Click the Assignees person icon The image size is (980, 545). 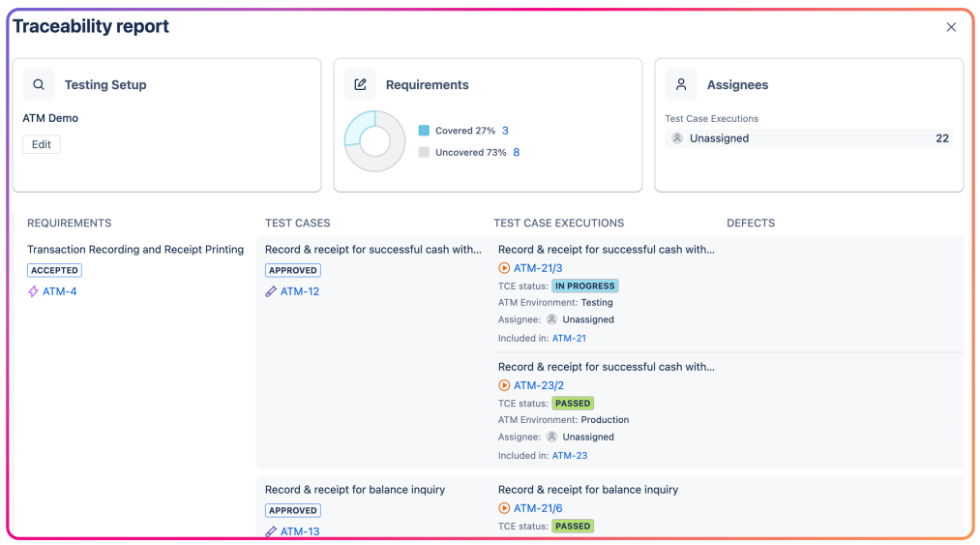pyautogui.click(x=681, y=85)
